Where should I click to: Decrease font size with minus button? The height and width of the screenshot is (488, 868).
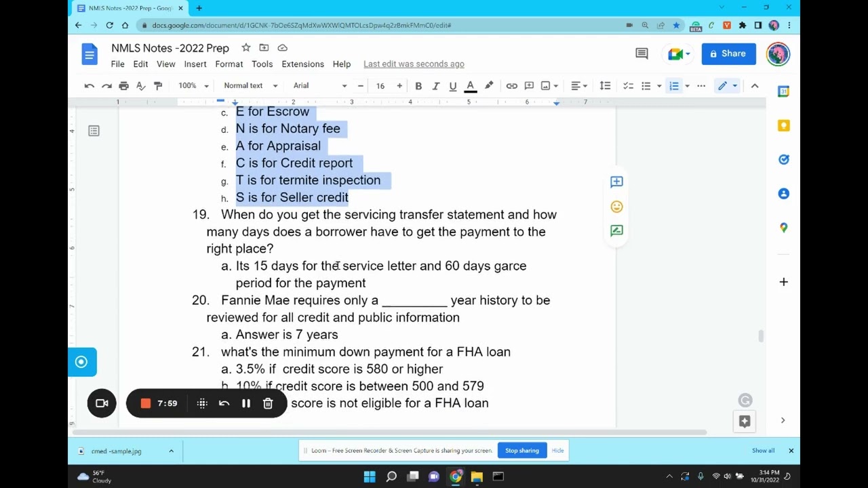[361, 86]
